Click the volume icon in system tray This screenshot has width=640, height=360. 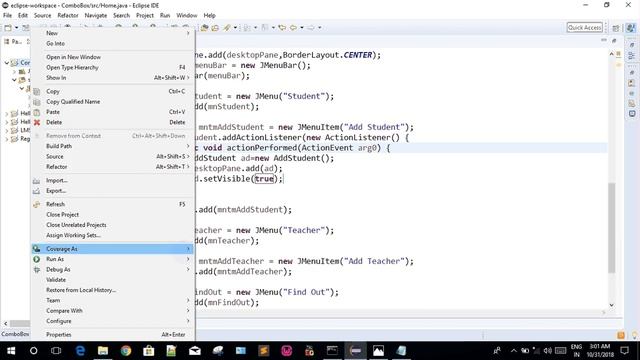coord(547,351)
